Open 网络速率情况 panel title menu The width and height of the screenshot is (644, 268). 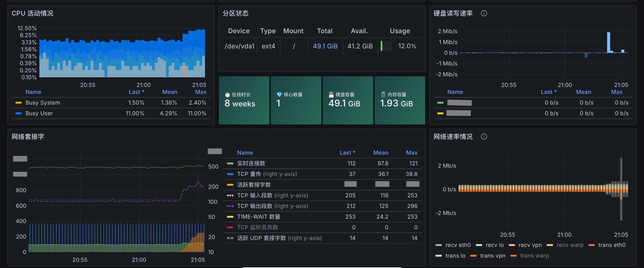coord(453,137)
